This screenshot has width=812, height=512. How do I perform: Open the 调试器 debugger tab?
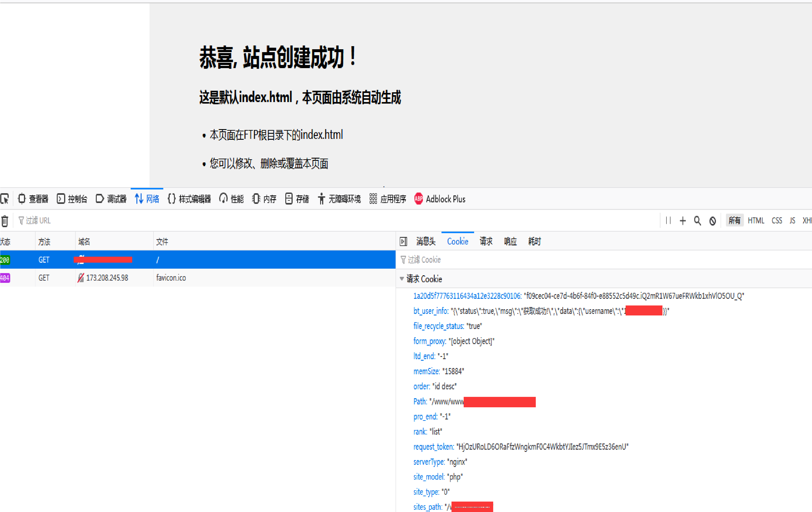111,199
